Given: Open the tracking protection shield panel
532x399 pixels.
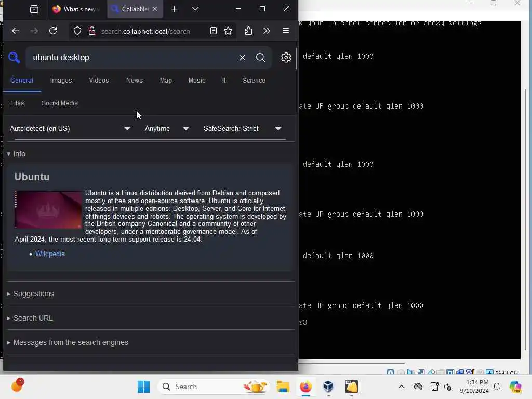Looking at the screenshot, I should click(77, 31).
